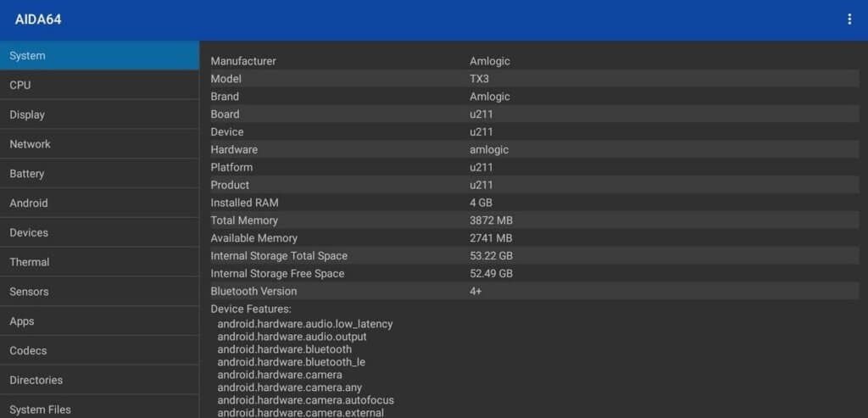Select the Internal Storage Total Space row
Viewport: 868px width, 418px height.
[x=534, y=256]
